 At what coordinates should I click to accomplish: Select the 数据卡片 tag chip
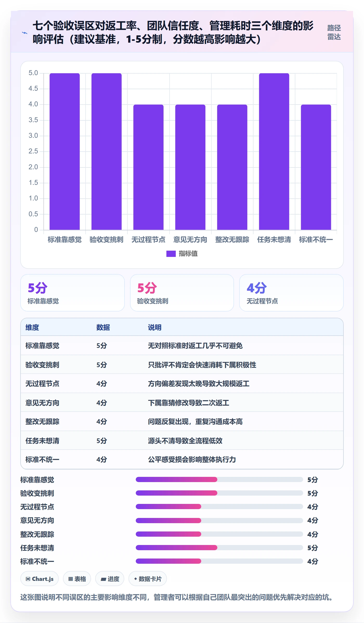click(148, 579)
